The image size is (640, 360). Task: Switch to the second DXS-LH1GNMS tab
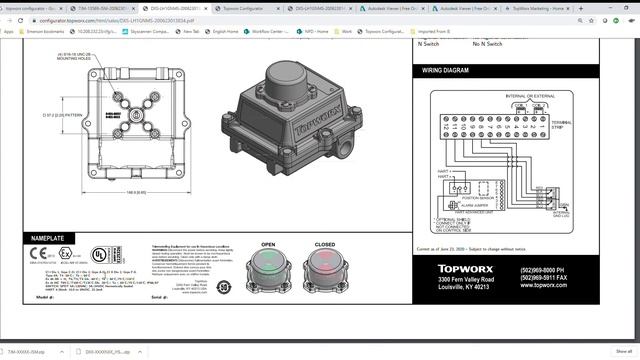(320, 8)
